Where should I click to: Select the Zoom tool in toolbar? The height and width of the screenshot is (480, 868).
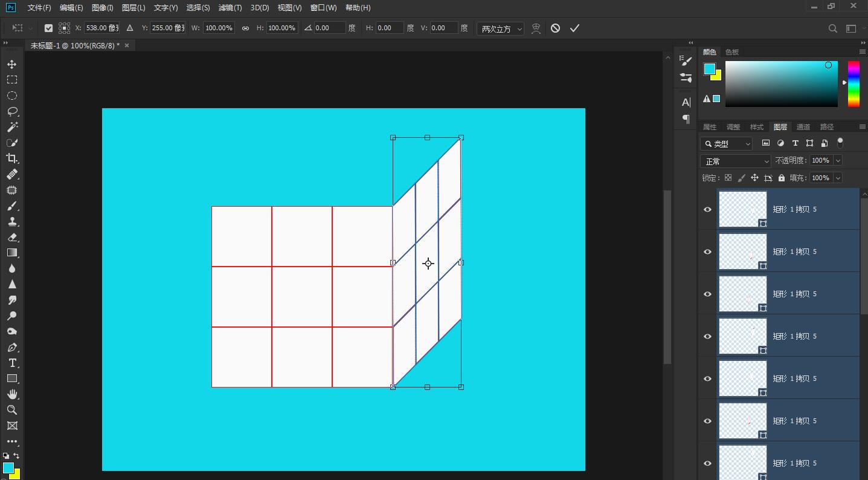[11, 410]
